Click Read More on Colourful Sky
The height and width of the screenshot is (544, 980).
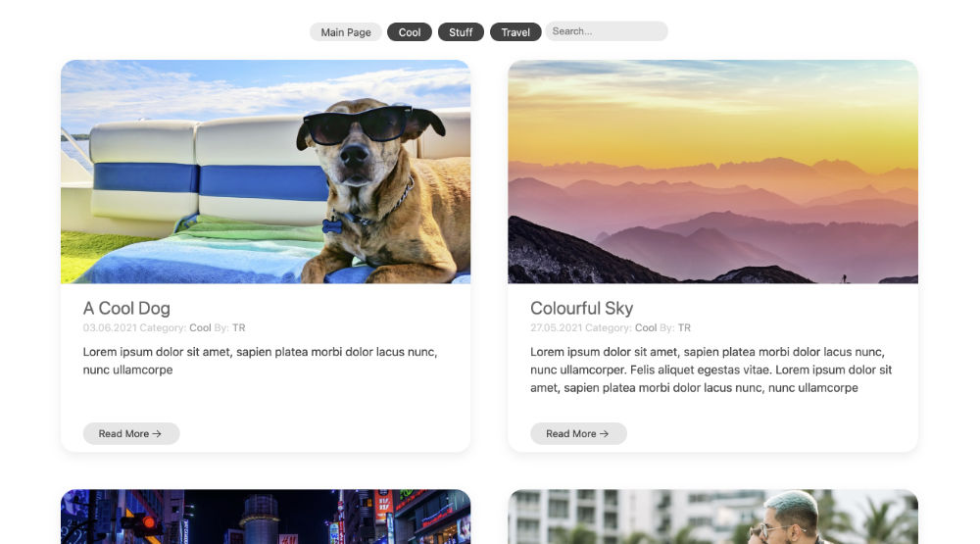coord(579,433)
